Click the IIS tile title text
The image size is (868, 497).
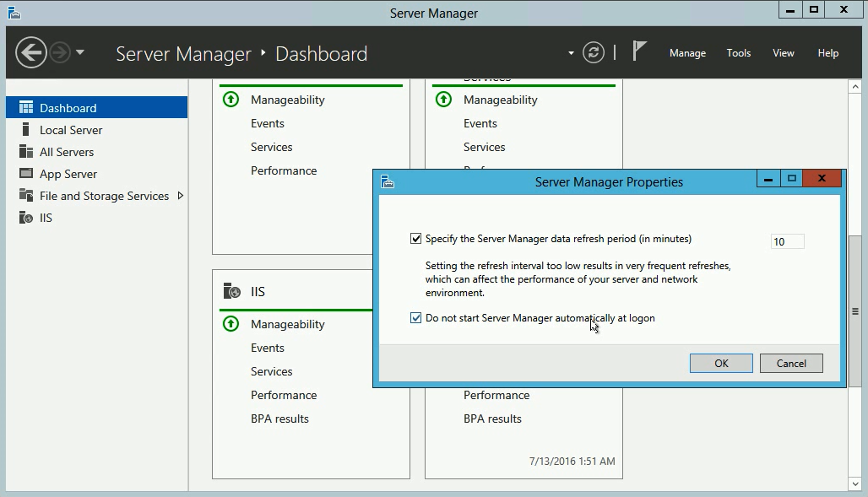pos(258,292)
